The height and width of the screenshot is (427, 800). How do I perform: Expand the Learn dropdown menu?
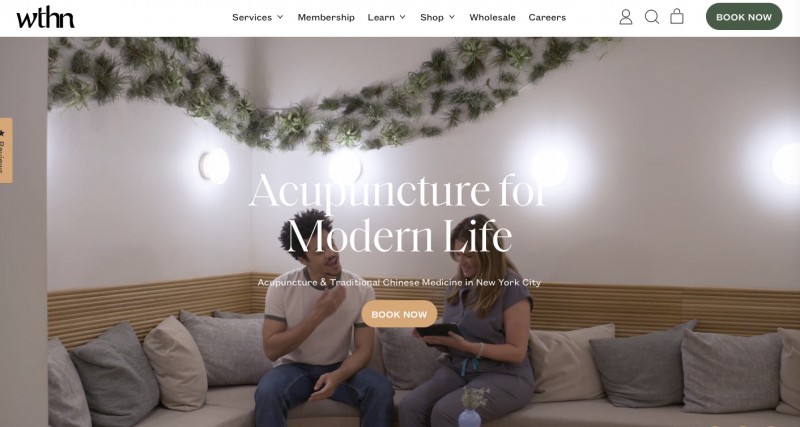coord(386,17)
